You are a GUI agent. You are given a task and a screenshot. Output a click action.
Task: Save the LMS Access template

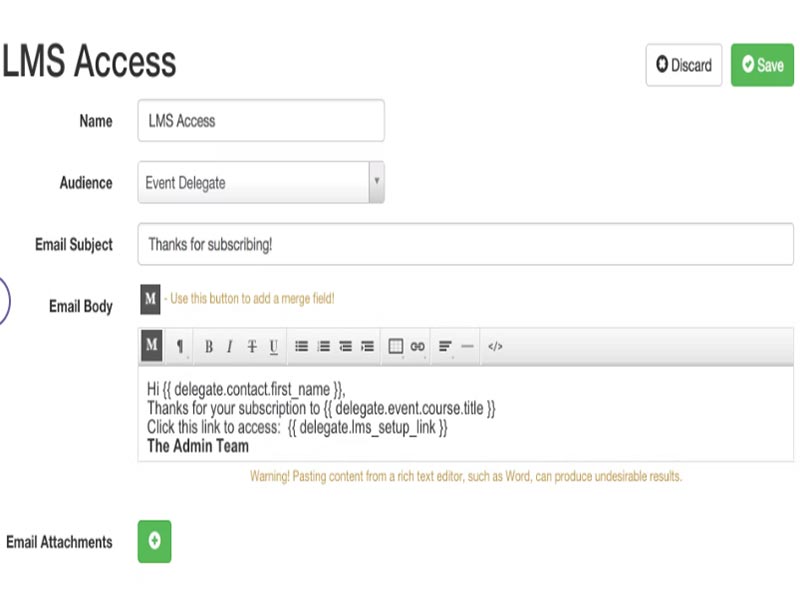click(762, 65)
